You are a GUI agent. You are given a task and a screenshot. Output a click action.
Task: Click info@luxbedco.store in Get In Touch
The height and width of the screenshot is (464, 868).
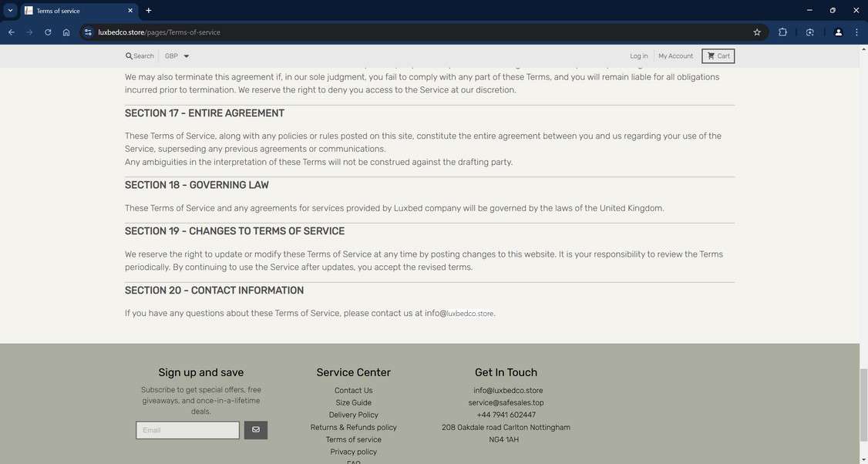pyautogui.click(x=508, y=390)
